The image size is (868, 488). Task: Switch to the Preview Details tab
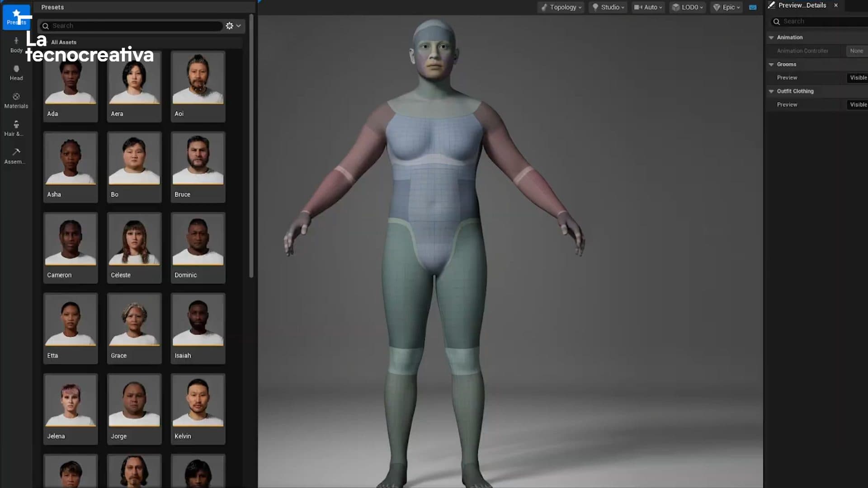coord(802,5)
